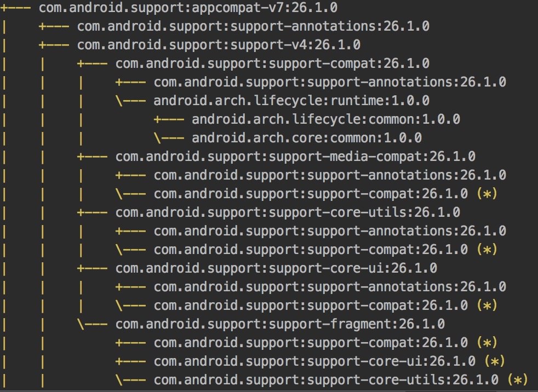Select the support-media-compat:26.1.0 dependency line
The height and width of the screenshot is (392, 538).
295,157
